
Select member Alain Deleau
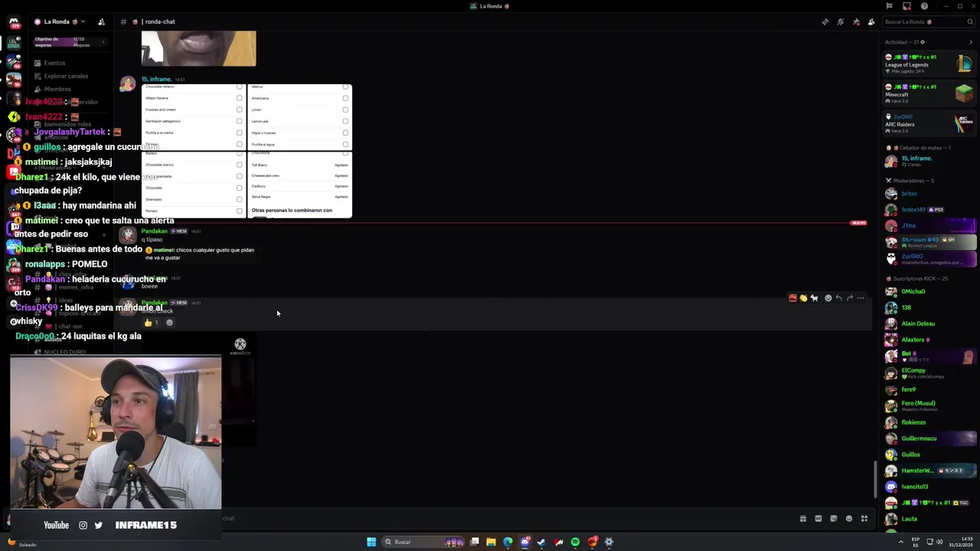pyautogui.click(x=929, y=324)
